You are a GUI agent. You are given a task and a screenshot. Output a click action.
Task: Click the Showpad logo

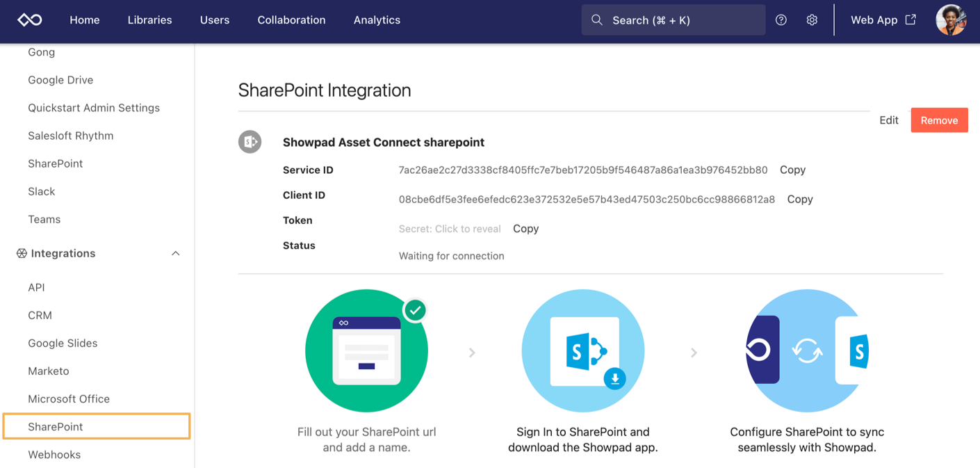click(x=28, y=19)
